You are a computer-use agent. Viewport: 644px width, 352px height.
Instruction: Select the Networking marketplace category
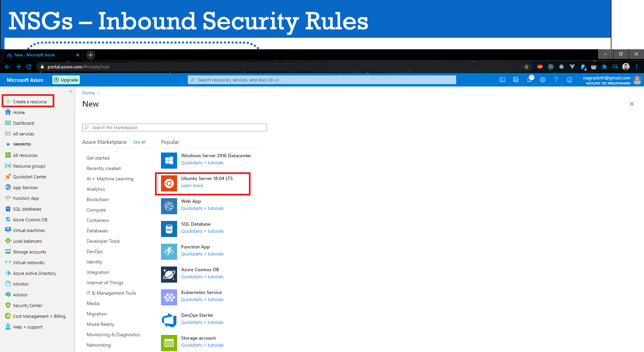[x=99, y=345]
